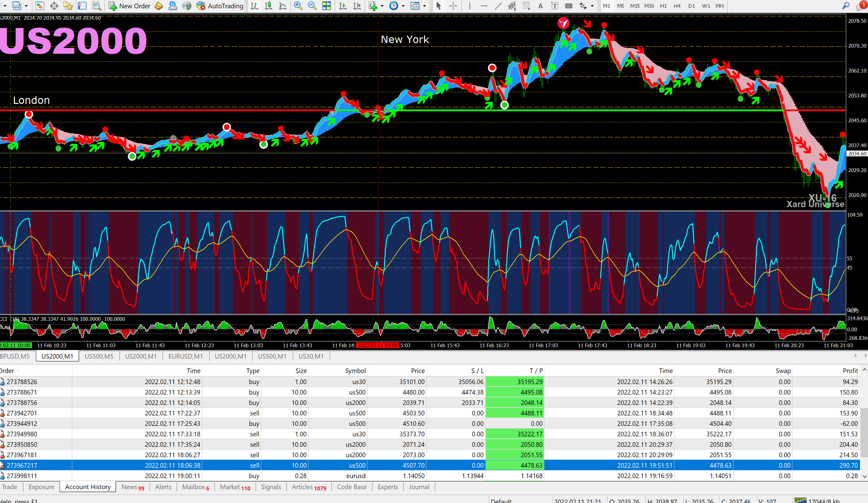Open the templates dropdown arrow
The height and width of the screenshot is (503, 868).
tap(424, 6)
